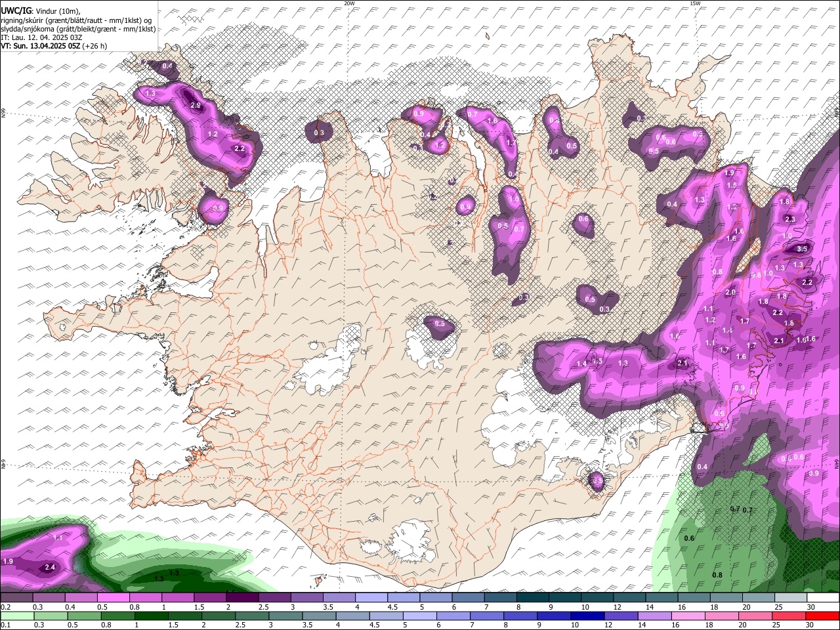Image resolution: width=840 pixels, height=630 pixels.
Task: Select bottom-row bright red swatch after 30
Action: click(822, 616)
